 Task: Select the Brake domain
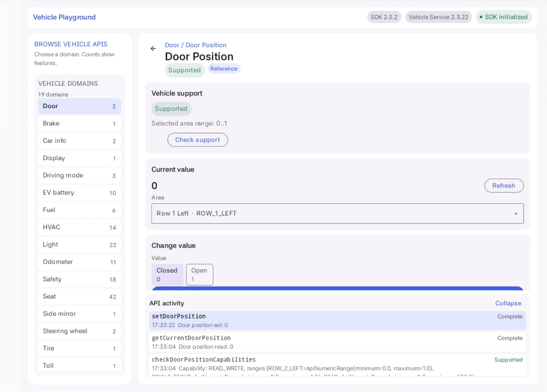pos(80,124)
